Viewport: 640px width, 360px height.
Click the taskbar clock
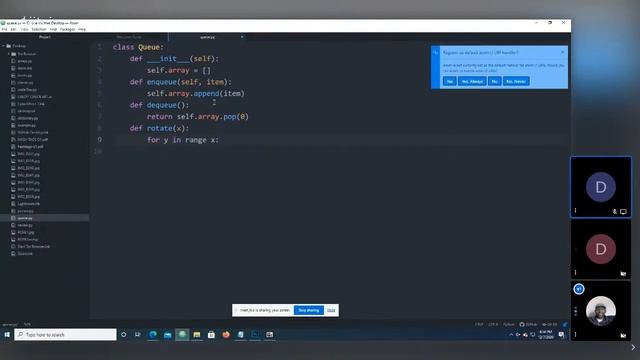coord(546,335)
